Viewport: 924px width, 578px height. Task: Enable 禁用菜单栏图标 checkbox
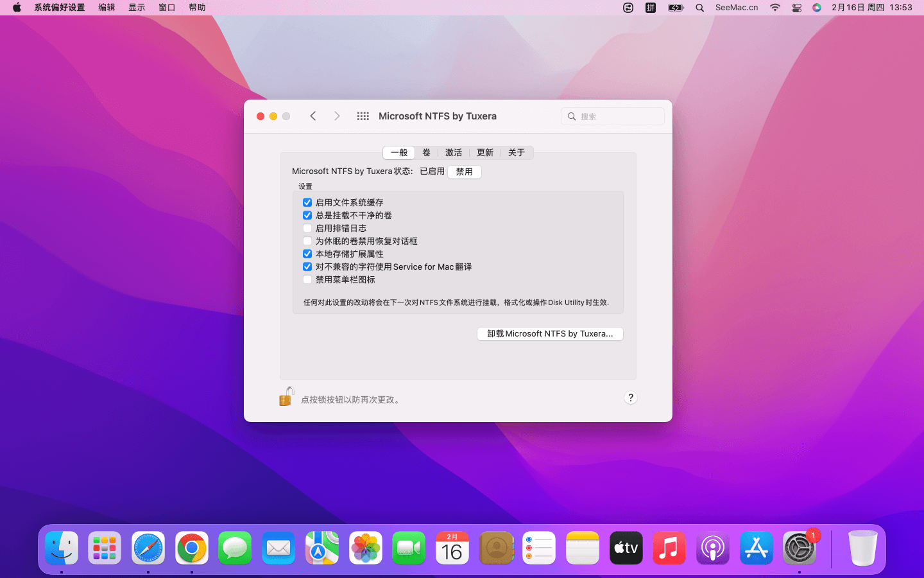pos(307,279)
